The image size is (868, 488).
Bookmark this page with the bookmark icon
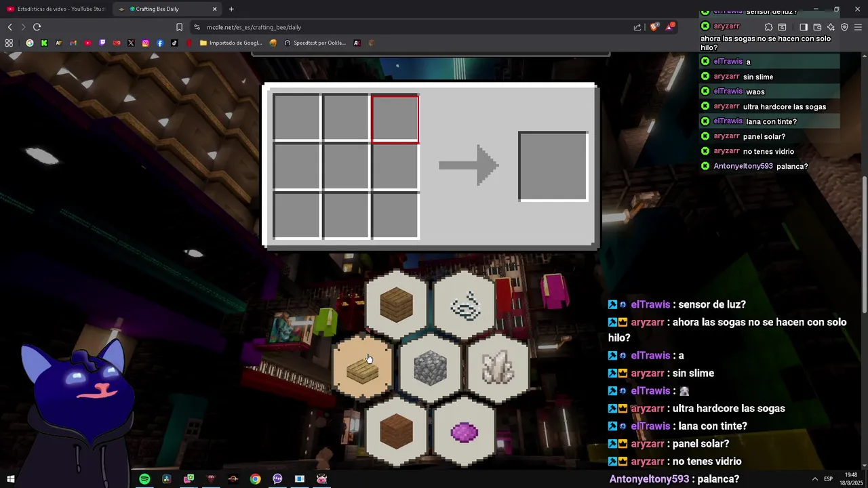[179, 27]
